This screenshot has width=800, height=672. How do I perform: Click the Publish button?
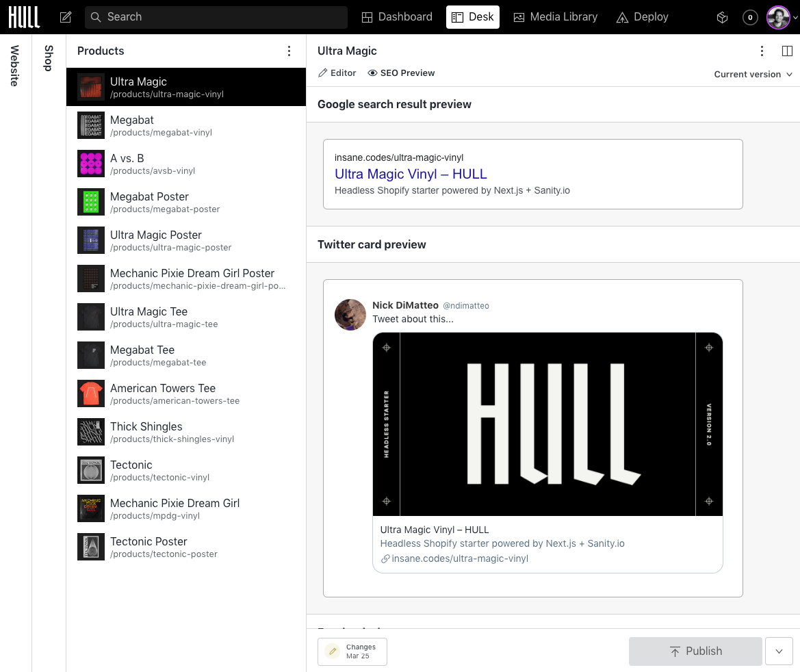point(695,651)
